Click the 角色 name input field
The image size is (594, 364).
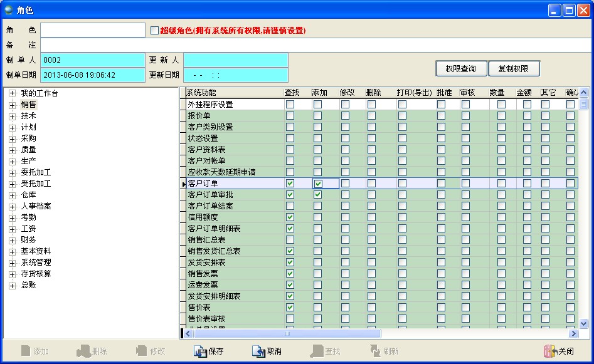93,30
